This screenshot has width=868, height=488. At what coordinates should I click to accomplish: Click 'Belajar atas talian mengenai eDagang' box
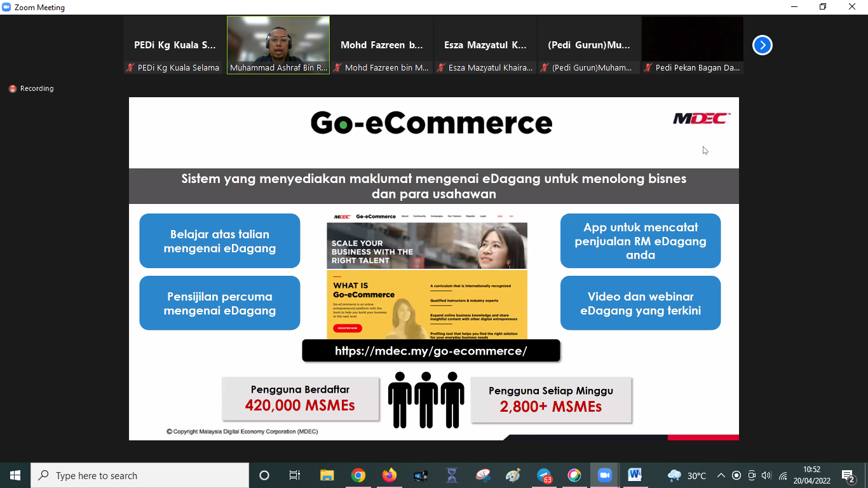[220, 241]
